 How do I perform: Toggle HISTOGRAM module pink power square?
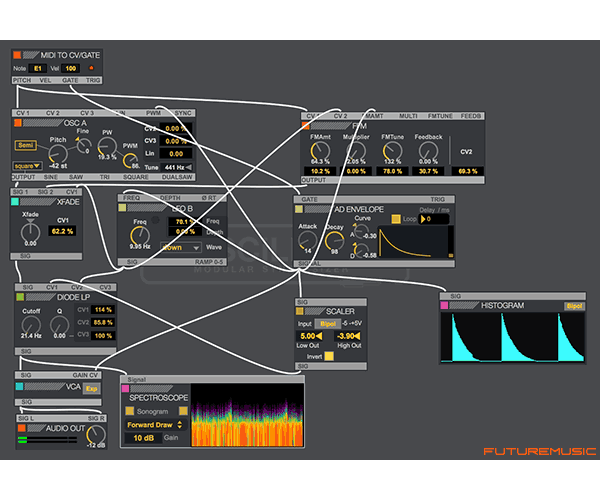pyautogui.click(x=444, y=305)
